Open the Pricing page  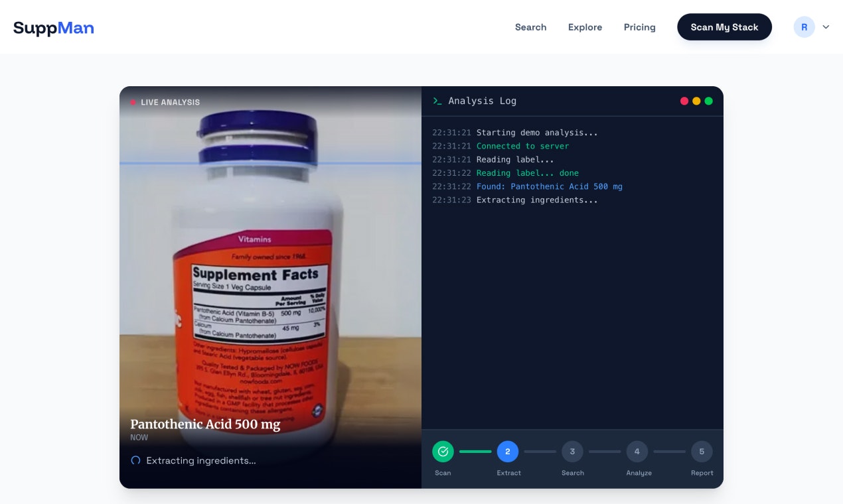tap(639, 27)
